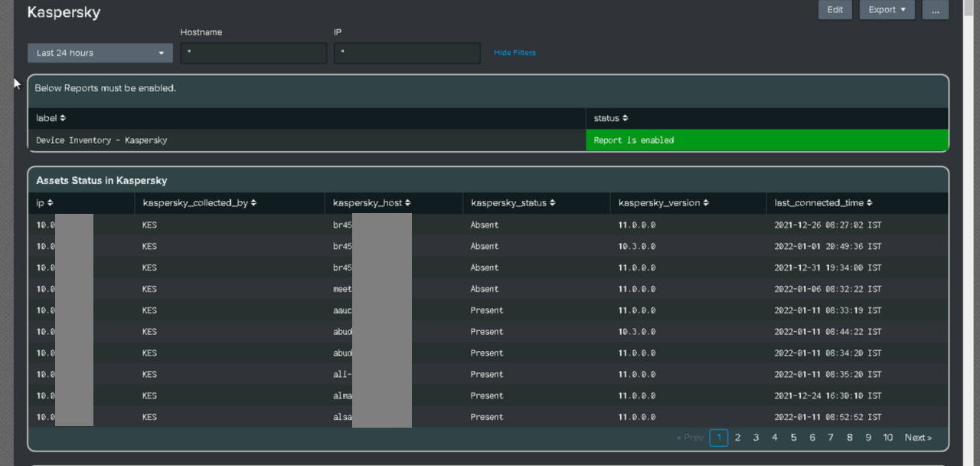
Task: Click timestamp 2022-01-06 08:32:22 IST
Action: (x=828, y=289)
